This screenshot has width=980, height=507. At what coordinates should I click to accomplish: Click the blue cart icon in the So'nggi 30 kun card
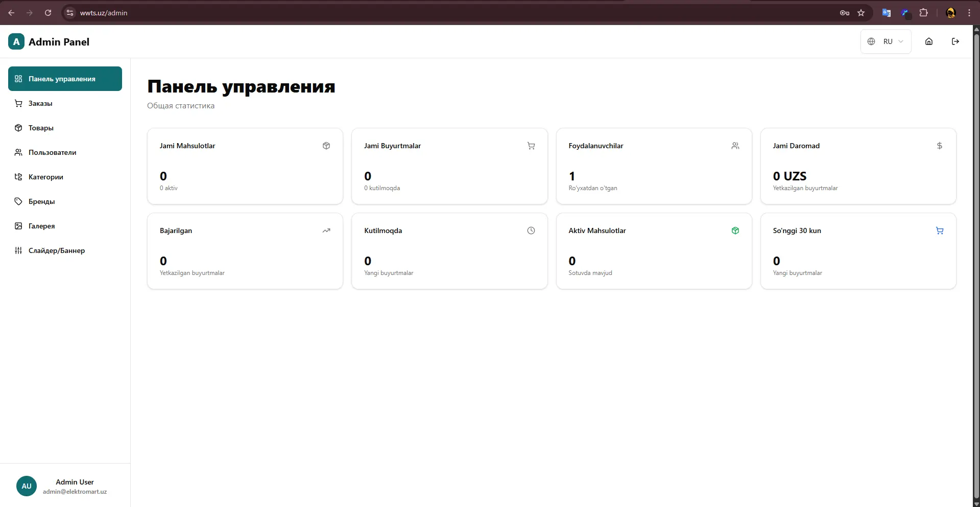[x=940, y=231]
